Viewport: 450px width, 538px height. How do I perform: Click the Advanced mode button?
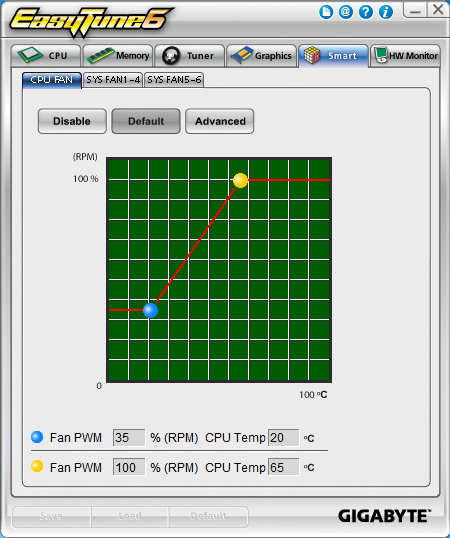click(x=220, y=121)
